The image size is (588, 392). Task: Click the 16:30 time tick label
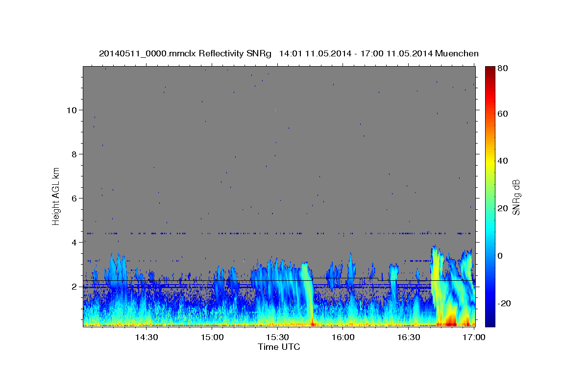(409, 337)
